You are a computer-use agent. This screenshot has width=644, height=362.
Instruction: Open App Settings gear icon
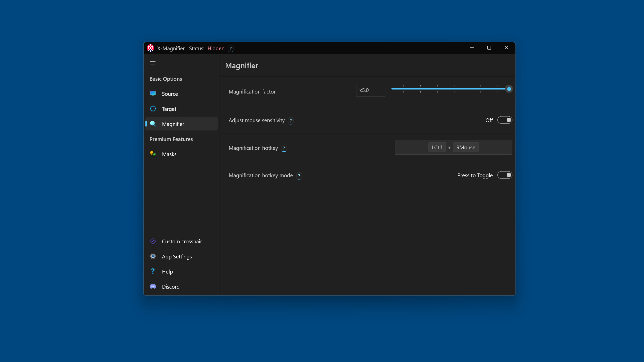(153, 256)
